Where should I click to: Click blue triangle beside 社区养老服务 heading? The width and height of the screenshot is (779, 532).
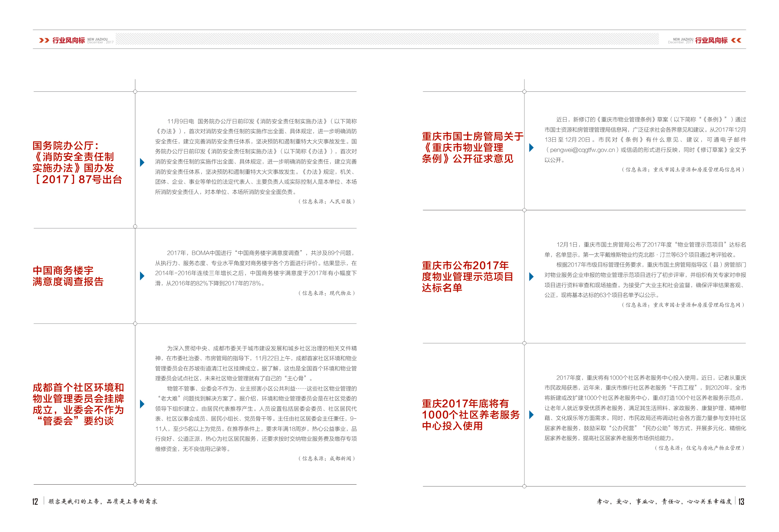pyautogui.click(x=531, y=415)
